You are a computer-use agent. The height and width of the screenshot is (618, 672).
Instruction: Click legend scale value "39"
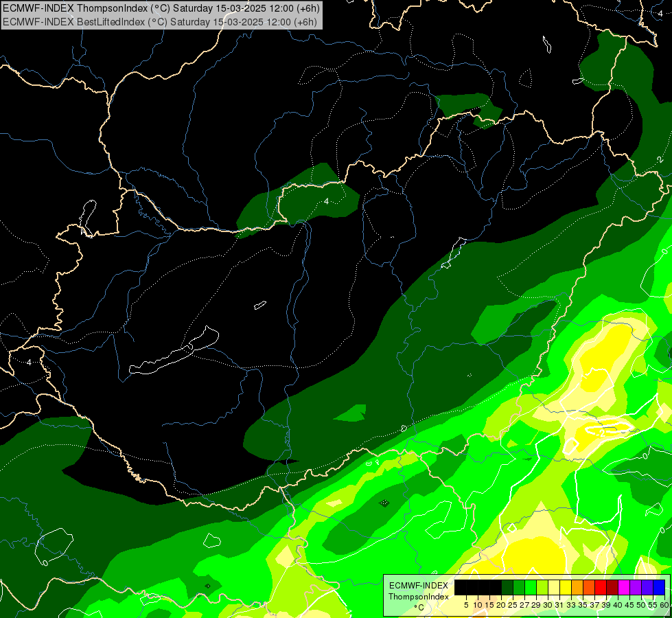[606, 605]
